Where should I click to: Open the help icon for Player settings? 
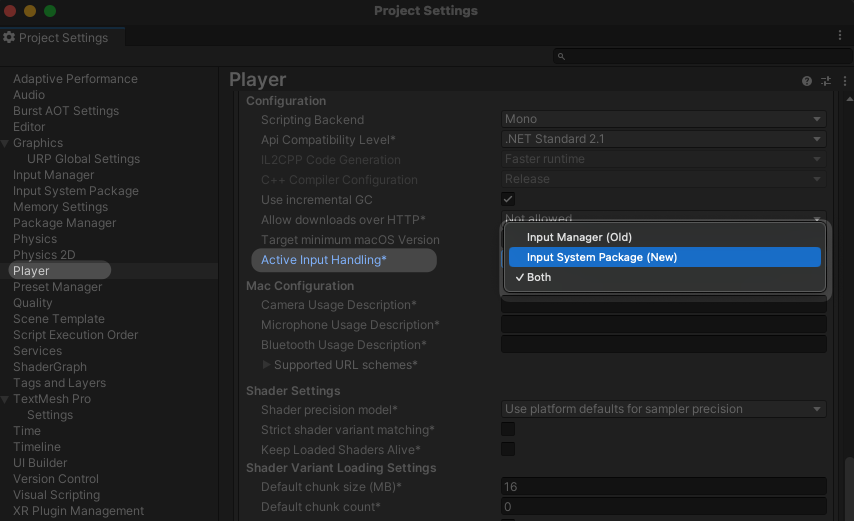point(807,81)
